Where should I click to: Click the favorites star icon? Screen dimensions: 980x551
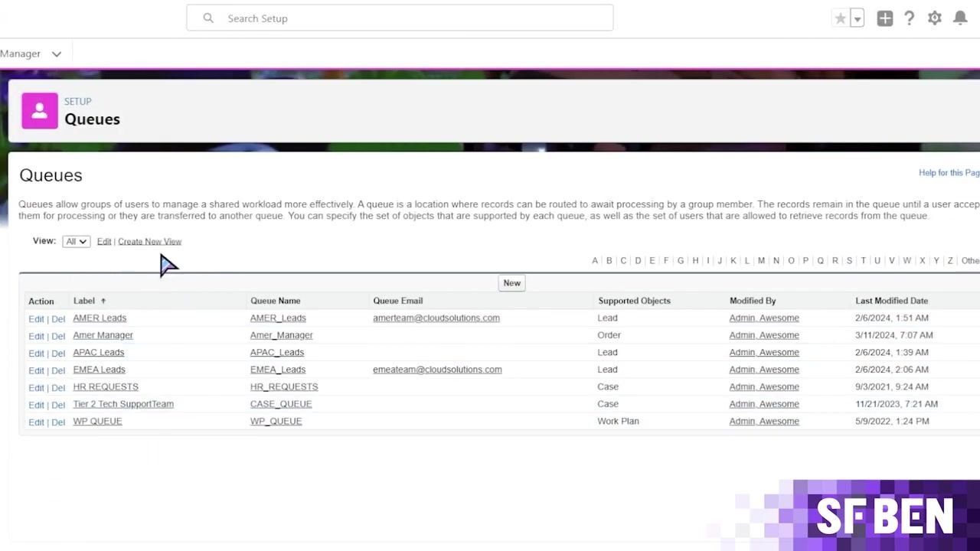(x=841, y=18)
